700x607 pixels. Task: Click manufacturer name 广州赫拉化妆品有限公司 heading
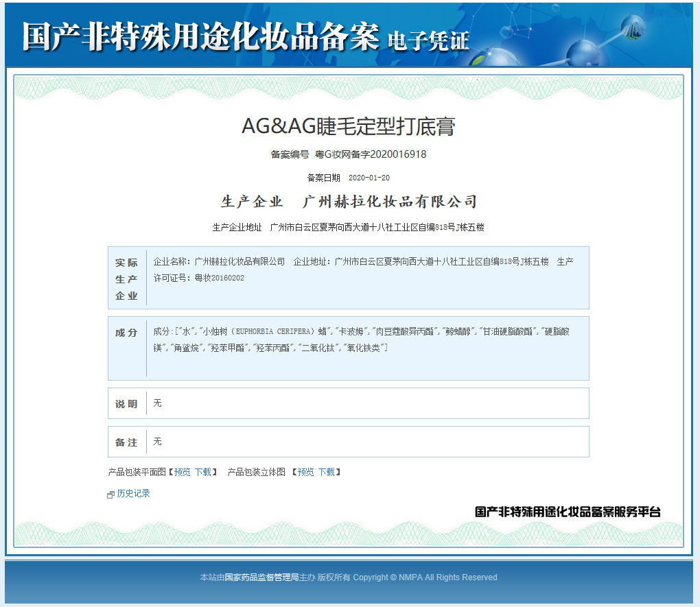390,202
